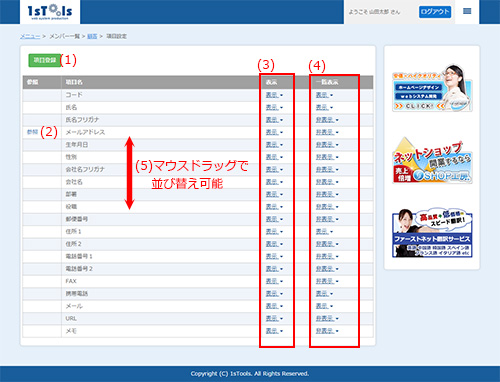Open the 顧客 breadcrumb link

coord(92,36)
